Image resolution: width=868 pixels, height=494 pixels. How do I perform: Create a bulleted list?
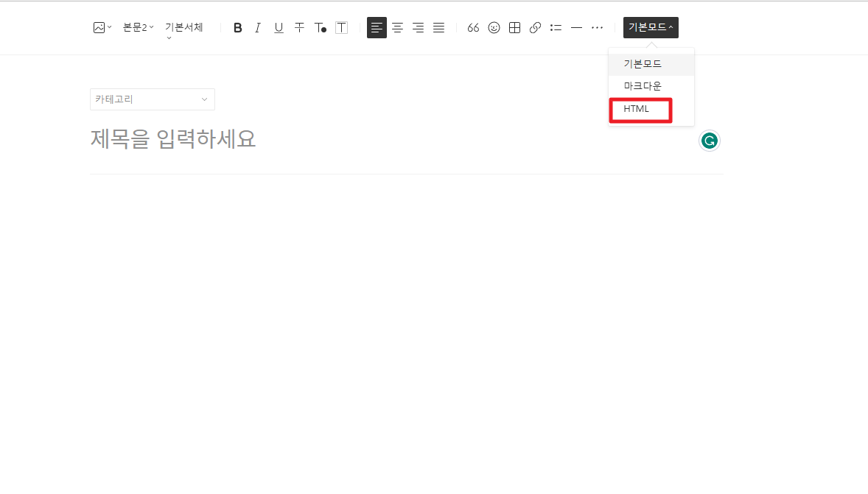click(556, 27)
